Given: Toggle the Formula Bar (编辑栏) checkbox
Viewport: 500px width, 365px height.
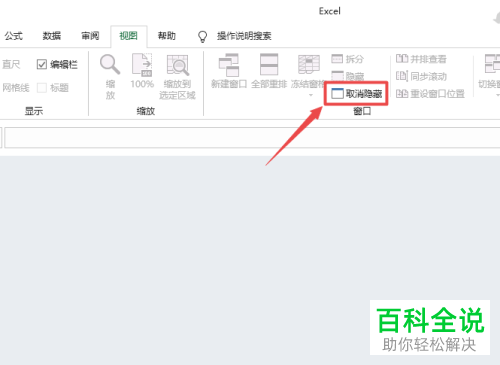Looking at the screenshot, I should pos(42,64).
